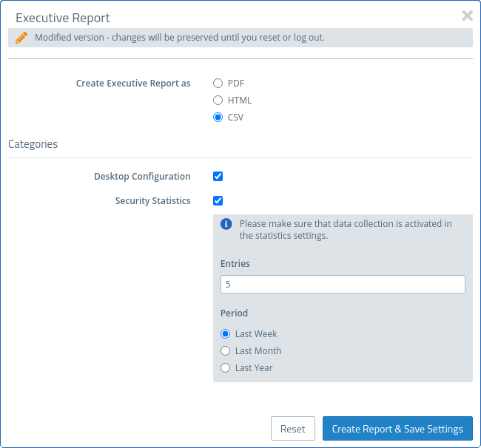
Task: Click the Period label above the radio options
Action: tap(234, 313)
